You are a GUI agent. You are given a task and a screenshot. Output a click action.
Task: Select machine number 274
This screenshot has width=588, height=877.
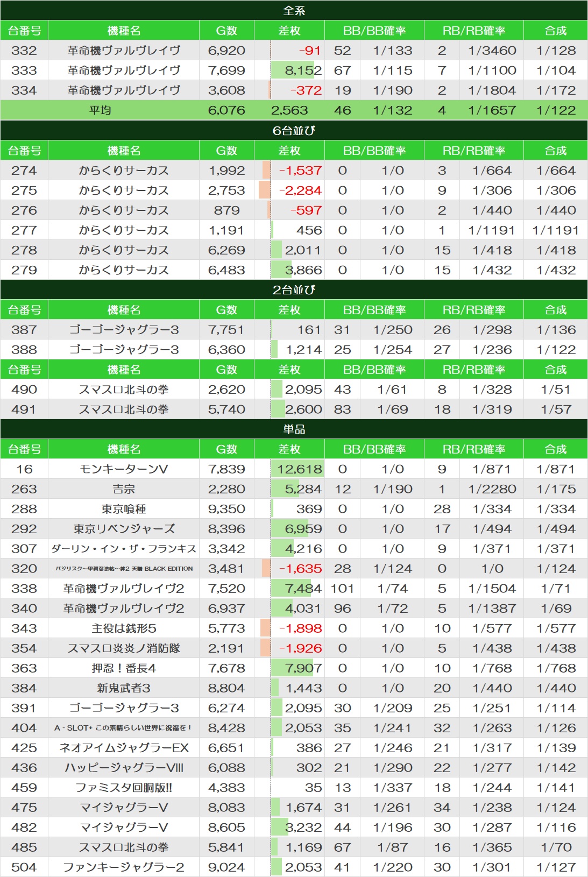coord(24,171)
